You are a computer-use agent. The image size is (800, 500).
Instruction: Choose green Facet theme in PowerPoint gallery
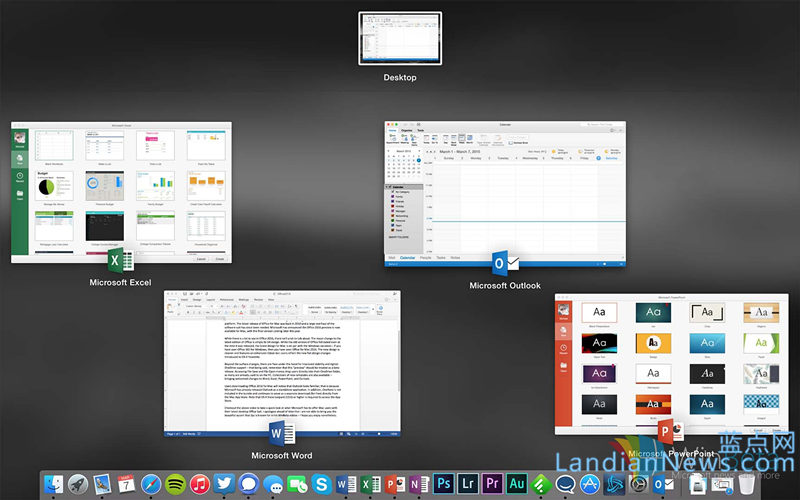[x=761, y=345]
